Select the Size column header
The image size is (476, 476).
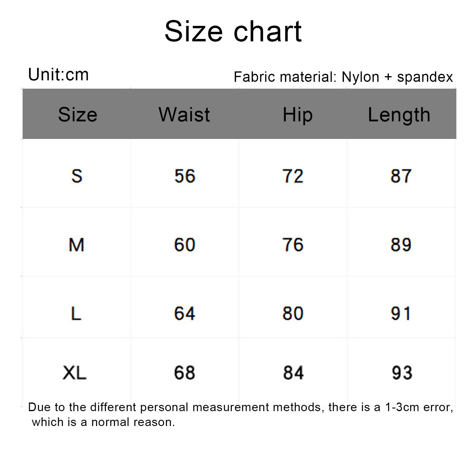(78, 115)
